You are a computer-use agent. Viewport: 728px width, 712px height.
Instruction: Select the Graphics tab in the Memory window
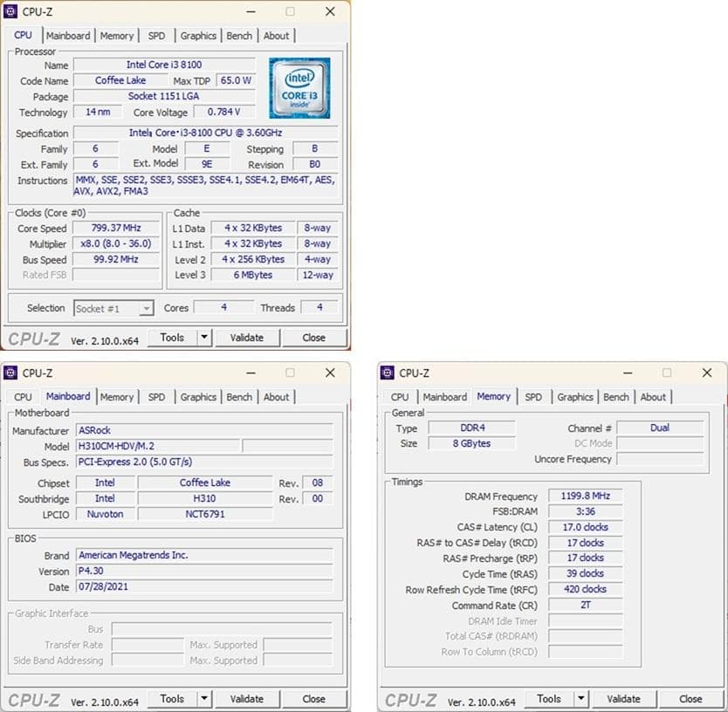point(574,397)
